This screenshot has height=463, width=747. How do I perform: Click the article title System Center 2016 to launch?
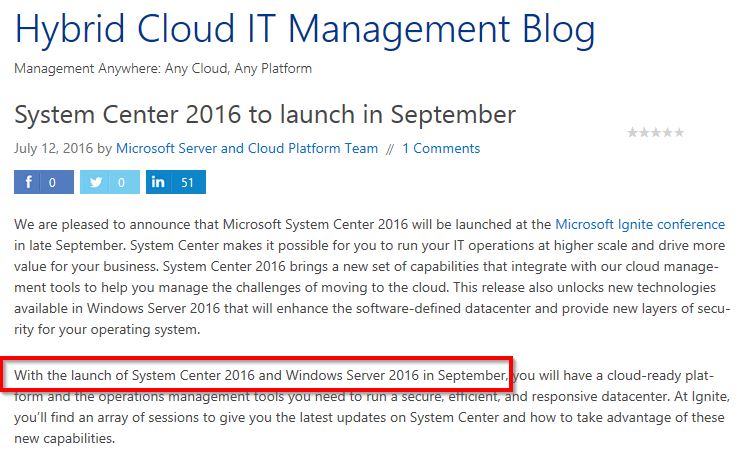[x=265, y=113]
